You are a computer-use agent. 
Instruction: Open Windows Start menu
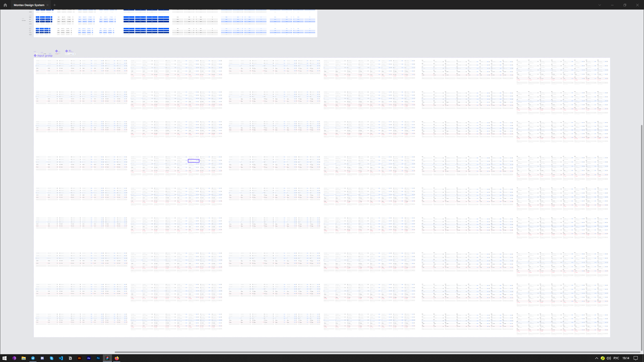5,358
